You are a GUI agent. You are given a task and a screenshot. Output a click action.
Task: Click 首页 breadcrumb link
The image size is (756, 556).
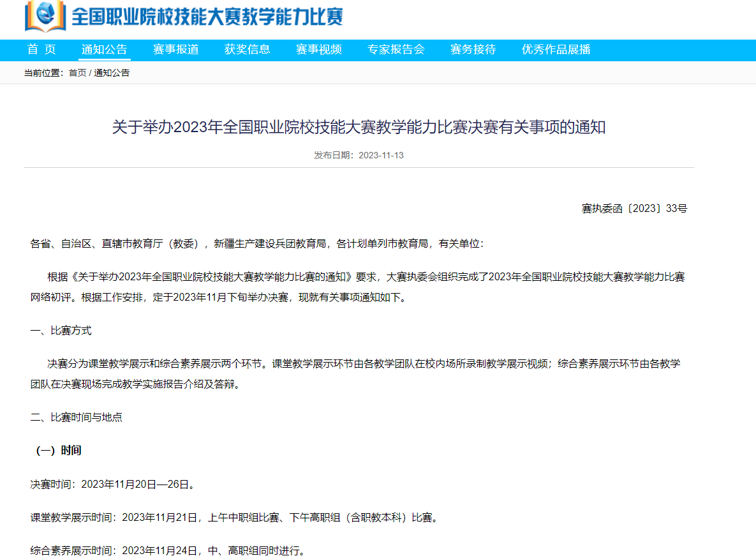[x=77, y=73]
